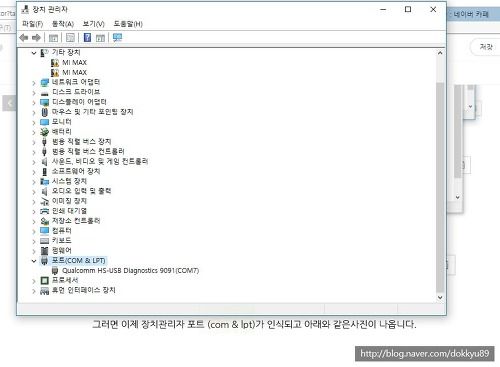Click the 이미징 장치 camera icon
Screen dimensions: 500x367
pos(44,201)
